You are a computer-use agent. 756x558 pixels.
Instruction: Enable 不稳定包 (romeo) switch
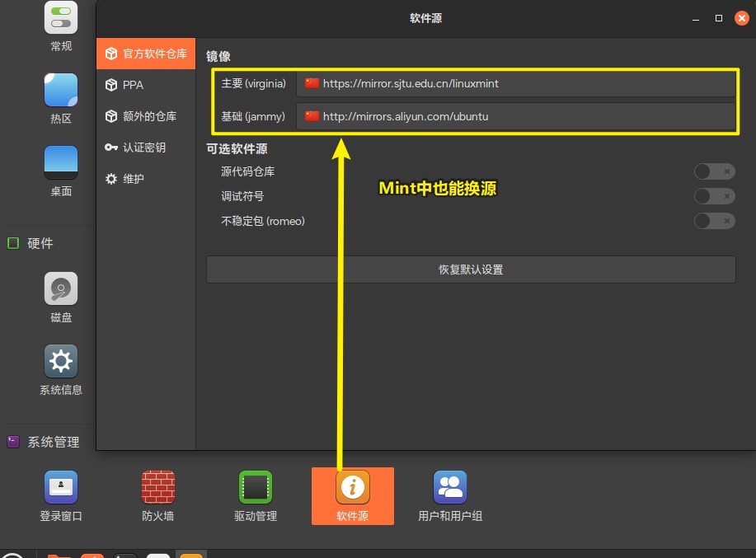tap(713, 221)
